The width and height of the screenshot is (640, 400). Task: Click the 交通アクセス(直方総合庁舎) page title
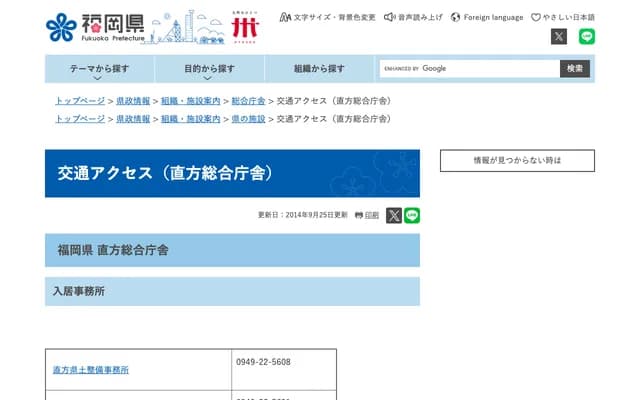pyautogui.click(x=166, y=173)
